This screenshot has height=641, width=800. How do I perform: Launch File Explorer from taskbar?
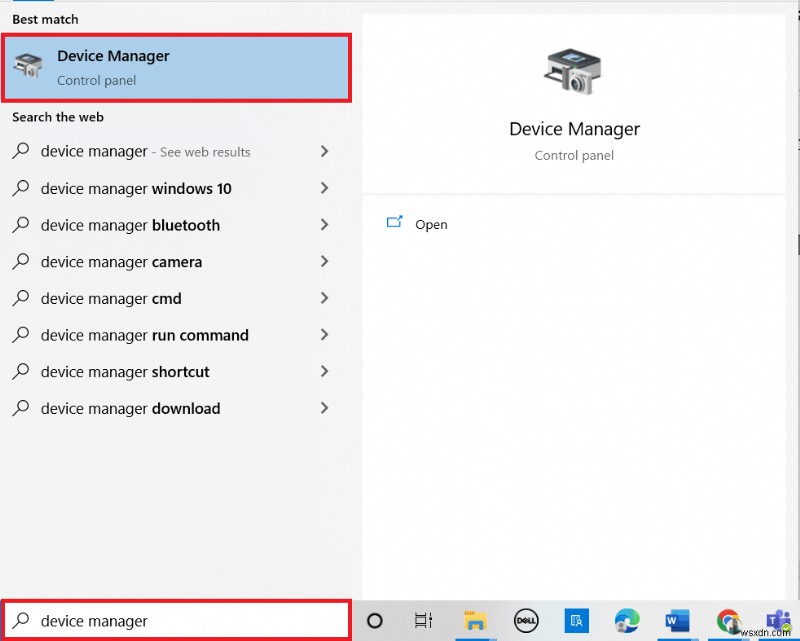[x=473, y=621]
